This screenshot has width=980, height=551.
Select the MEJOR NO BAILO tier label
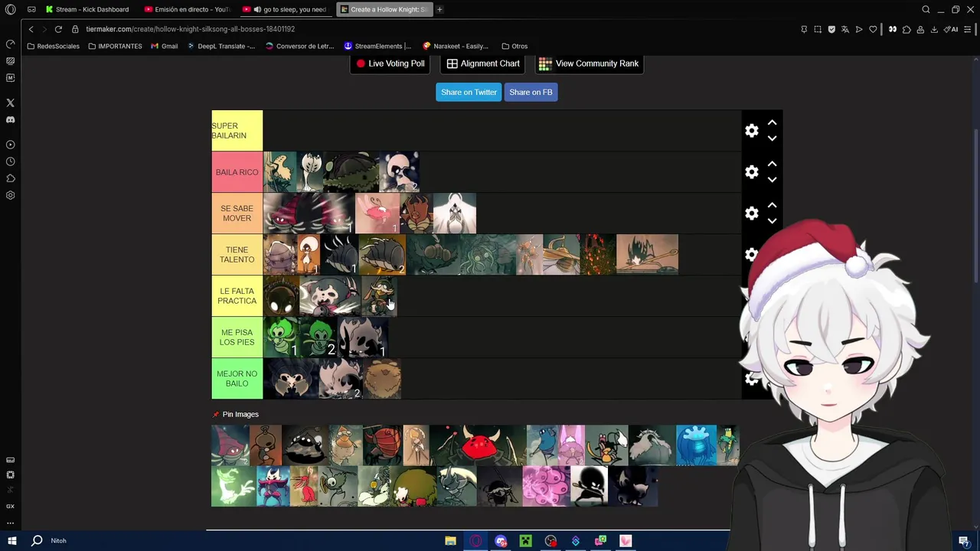[x=237, y=379]
